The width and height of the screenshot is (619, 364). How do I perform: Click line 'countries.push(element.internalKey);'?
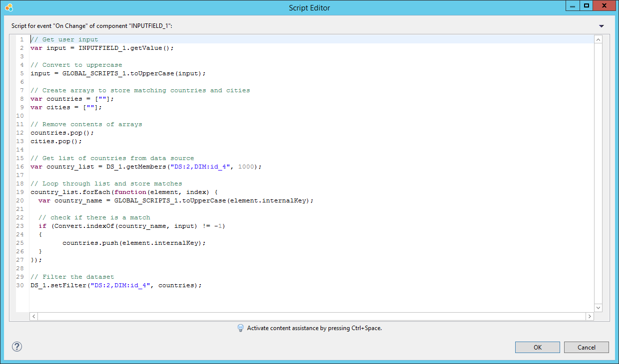click(134, 243)
